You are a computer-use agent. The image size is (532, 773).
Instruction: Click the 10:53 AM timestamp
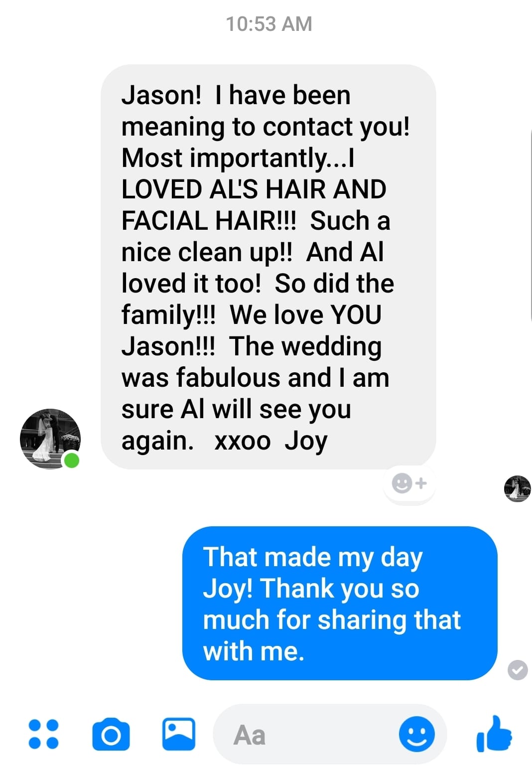coord(269,24)
